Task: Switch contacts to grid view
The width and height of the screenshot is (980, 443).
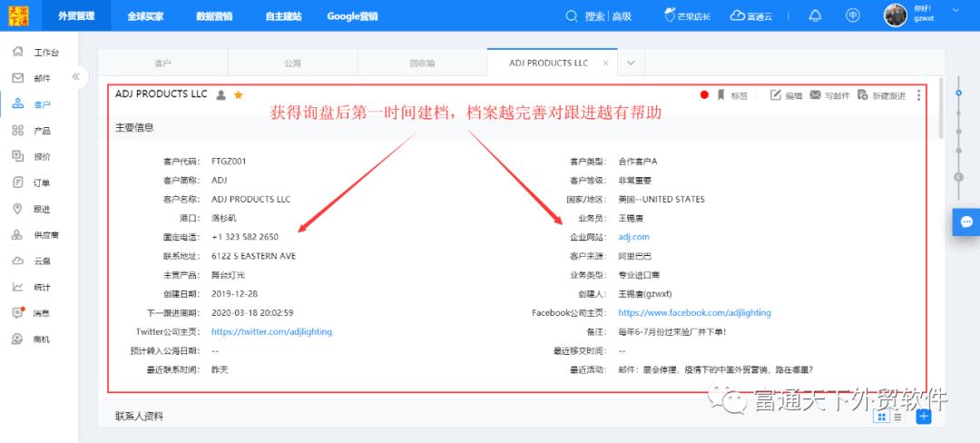Action: tap(881, 417)
